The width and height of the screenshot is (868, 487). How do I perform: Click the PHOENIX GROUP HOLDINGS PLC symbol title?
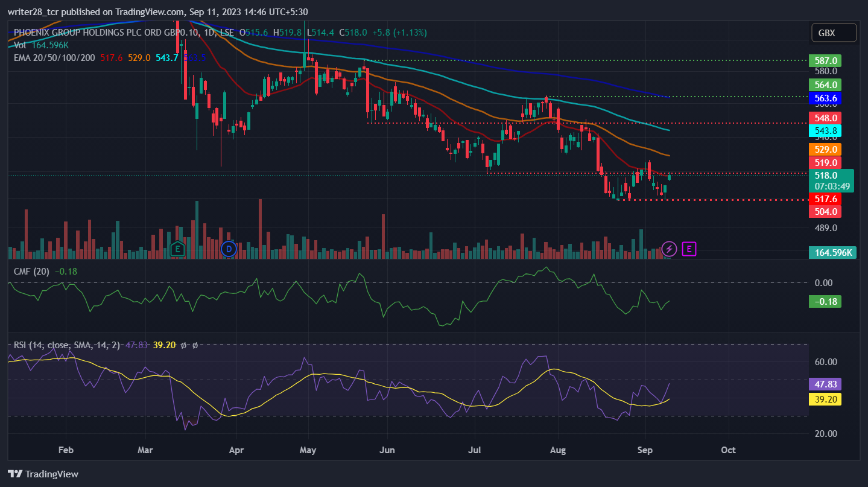click(123, 33)
